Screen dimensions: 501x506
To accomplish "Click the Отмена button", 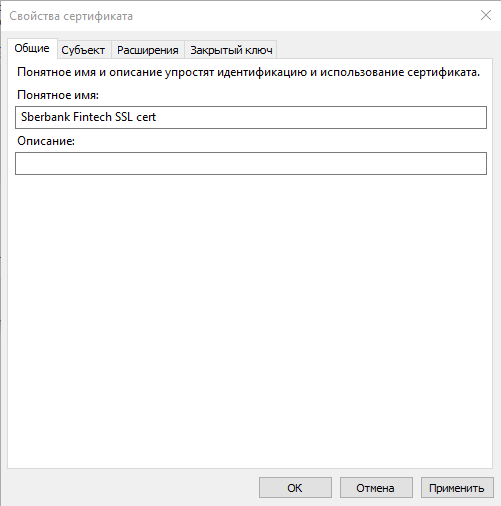I will (376, 488).
